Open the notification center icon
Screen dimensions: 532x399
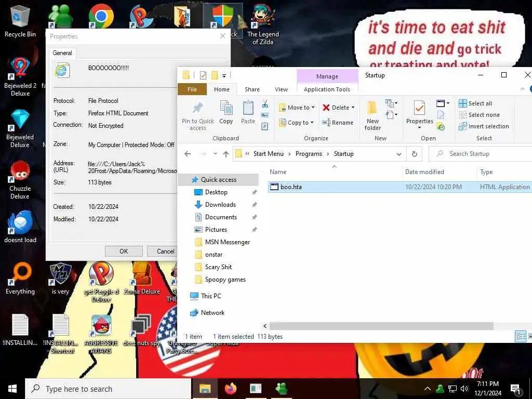(516, 389)
